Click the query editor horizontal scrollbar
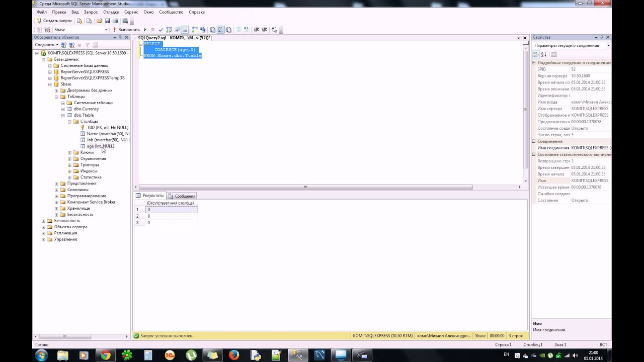The height and width of the screenshot is (362, 644). click(x=305, y=187)
